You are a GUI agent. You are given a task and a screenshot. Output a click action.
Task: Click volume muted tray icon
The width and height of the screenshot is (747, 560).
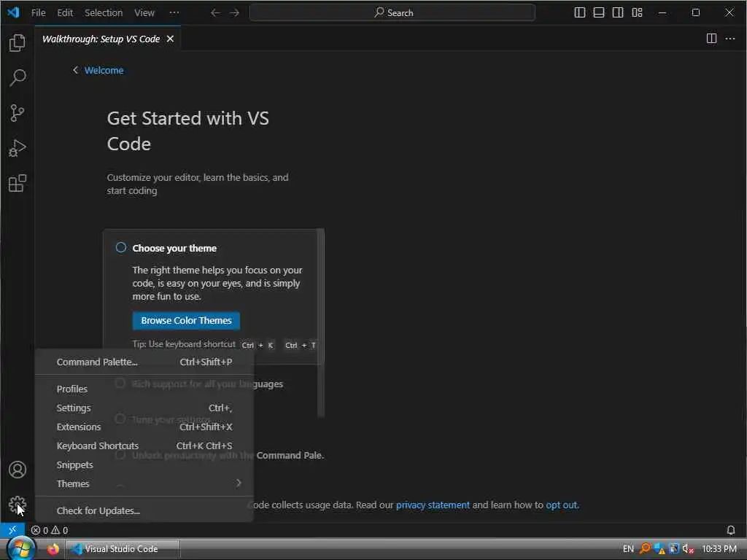(687, 549)
